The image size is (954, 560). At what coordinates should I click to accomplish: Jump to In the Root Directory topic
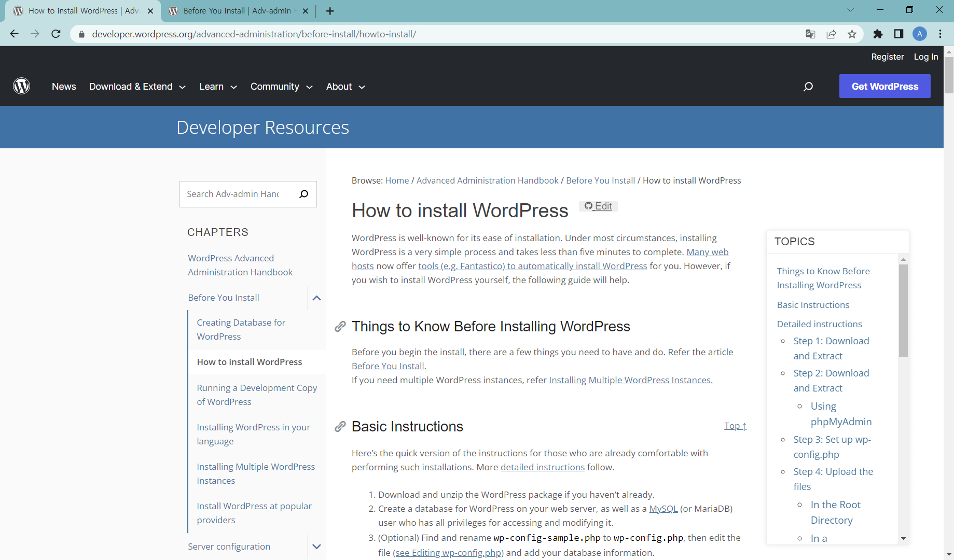pyautogui.click(x=835, y=512)
